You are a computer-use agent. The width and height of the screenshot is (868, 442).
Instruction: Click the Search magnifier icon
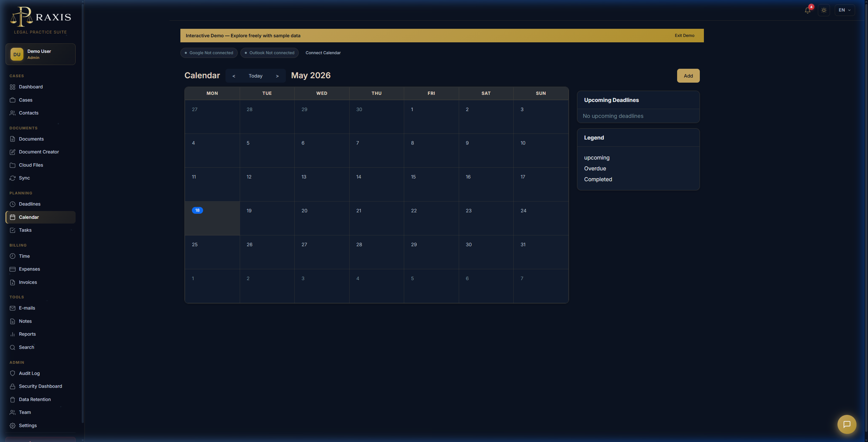(x=13, y=348)
